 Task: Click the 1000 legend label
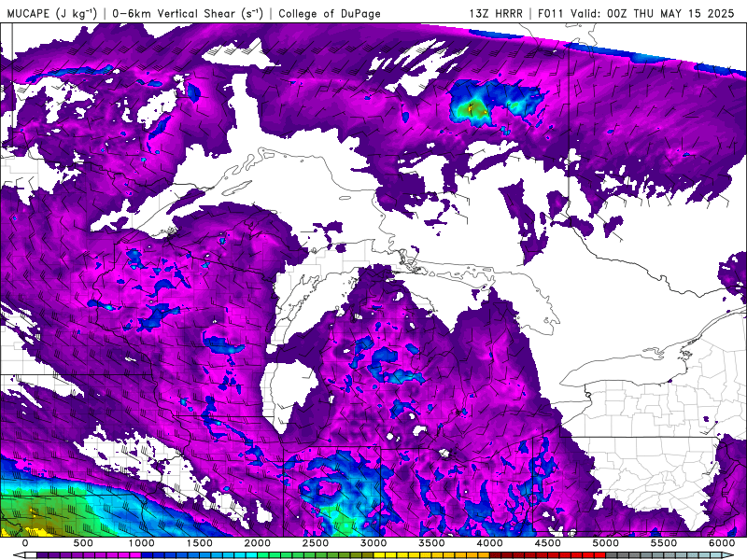142,543
